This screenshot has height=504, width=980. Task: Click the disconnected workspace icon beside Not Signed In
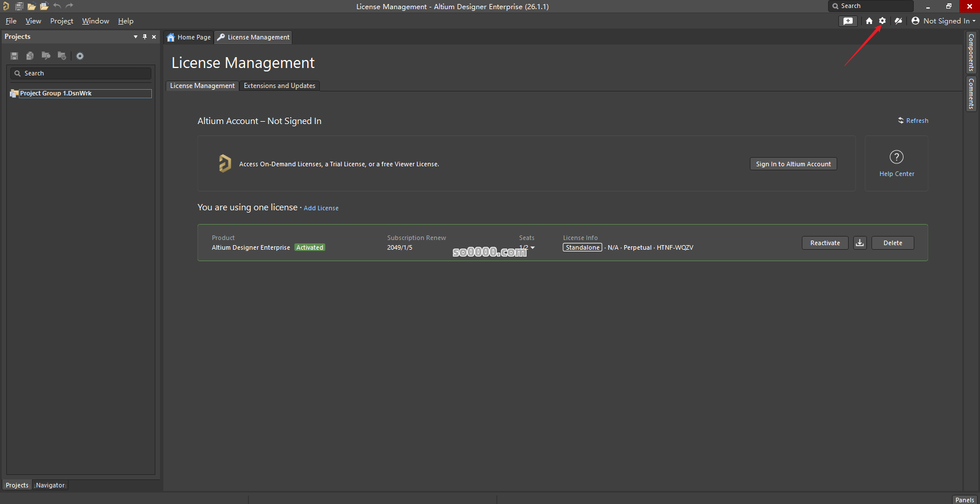click(x=898, y=21)
